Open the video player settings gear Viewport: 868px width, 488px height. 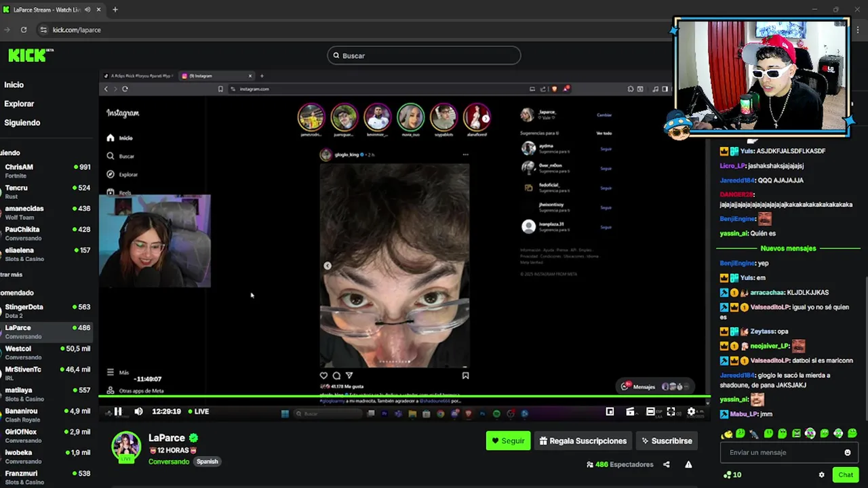pyautogui.click(x=691, y=411)
